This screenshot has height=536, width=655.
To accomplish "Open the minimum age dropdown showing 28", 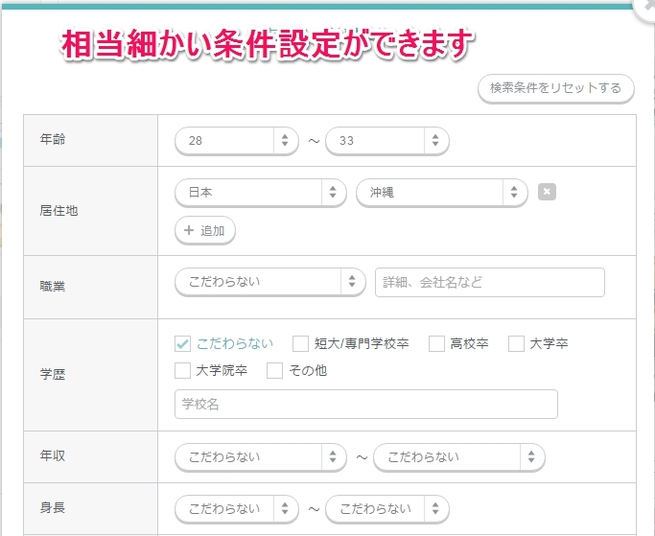I will (238, 141).
